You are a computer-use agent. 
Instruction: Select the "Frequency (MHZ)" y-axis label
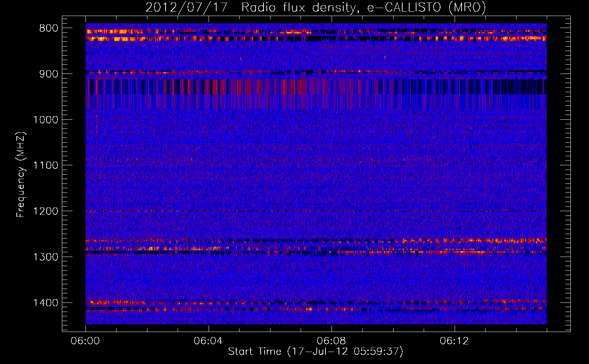[21, 175]
